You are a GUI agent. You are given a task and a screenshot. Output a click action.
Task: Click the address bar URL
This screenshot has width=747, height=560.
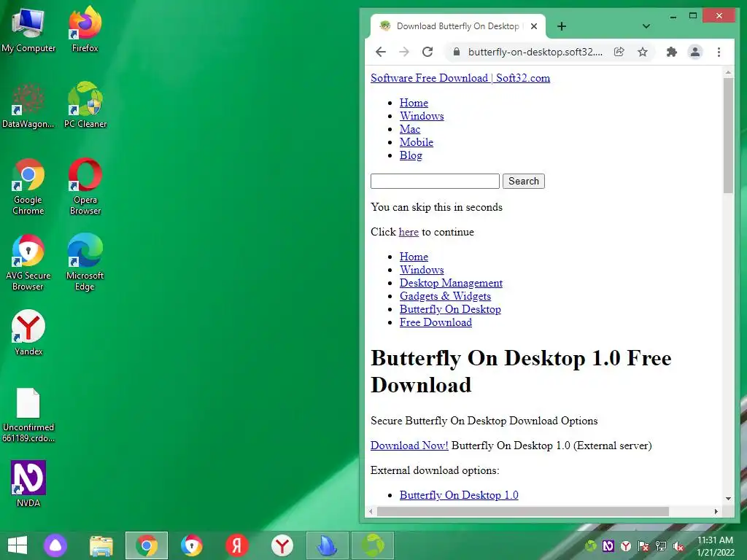[x=535, y=52]
